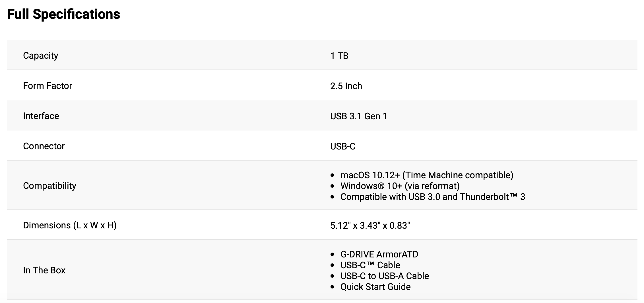The image size is (644, 303).
Task: Click the USB 3.1 Gen 1 value
Action: (358, 116)
